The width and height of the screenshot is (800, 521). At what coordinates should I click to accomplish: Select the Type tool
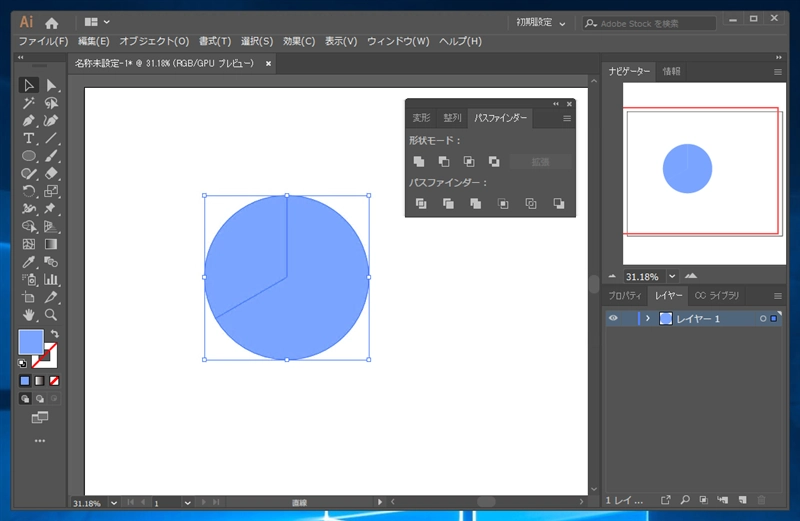(29, 138)
